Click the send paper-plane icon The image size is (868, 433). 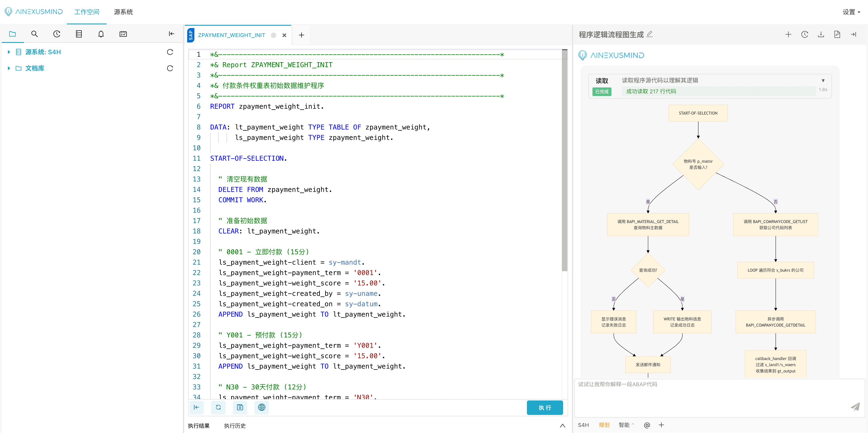coord(855,407)
